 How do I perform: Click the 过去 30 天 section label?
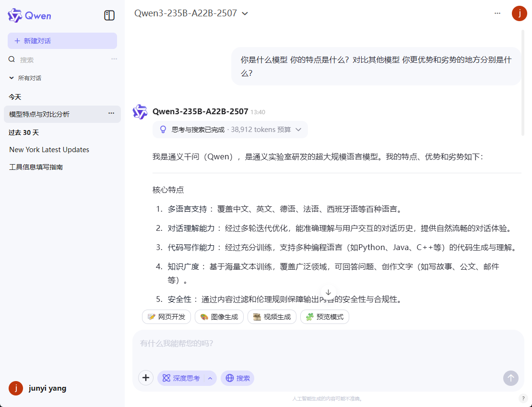[24, 132]
